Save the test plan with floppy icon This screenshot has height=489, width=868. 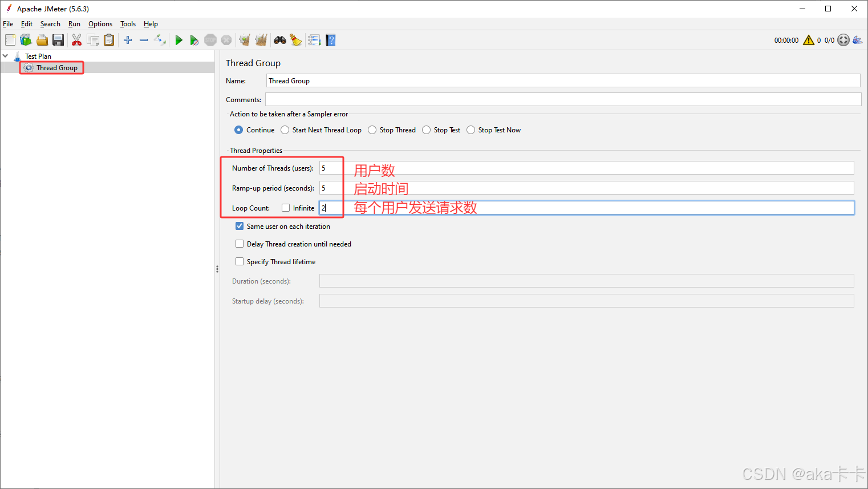pyautogui.click(x=58, y=40)
